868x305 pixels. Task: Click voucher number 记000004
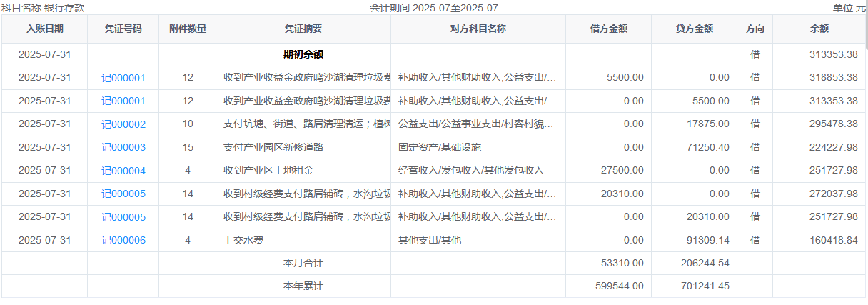click(123, 171)
